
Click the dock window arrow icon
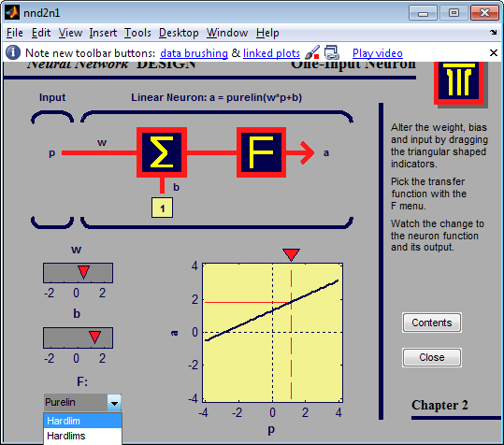pos(493,32)
